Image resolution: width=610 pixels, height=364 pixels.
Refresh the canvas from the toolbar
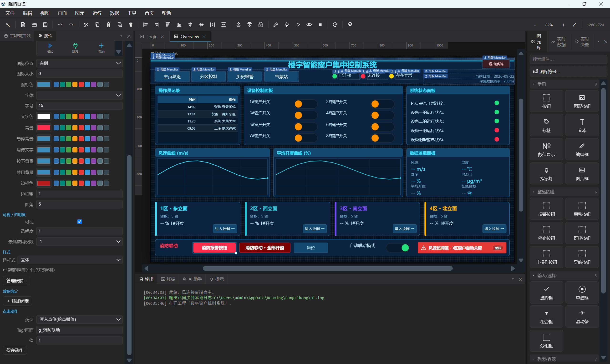coord(335,25)
